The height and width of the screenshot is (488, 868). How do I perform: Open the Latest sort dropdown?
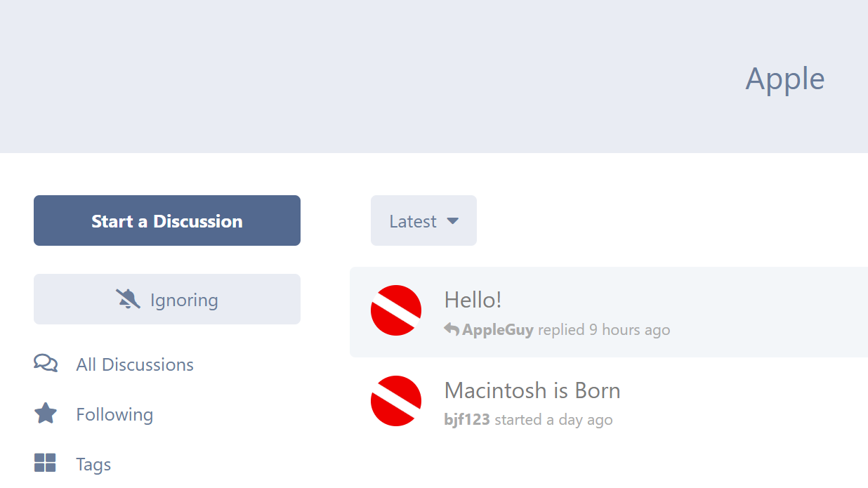(x=423, y=220)
